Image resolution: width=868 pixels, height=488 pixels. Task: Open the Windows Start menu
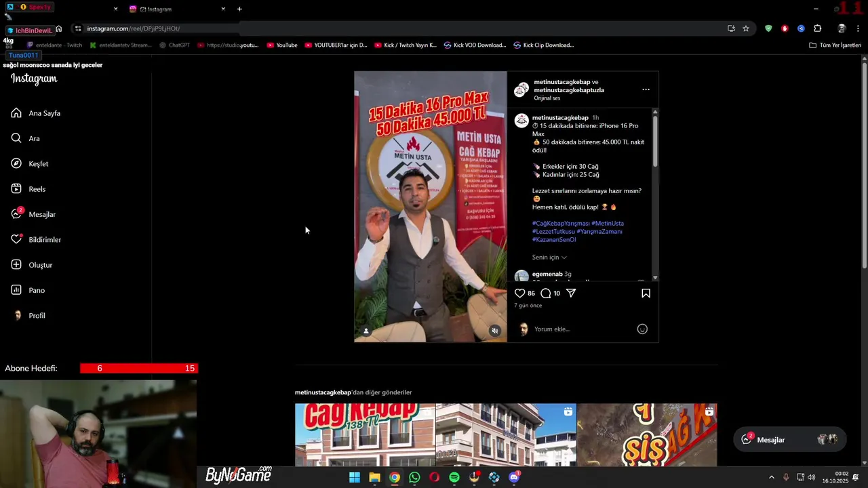pos(355,477)
